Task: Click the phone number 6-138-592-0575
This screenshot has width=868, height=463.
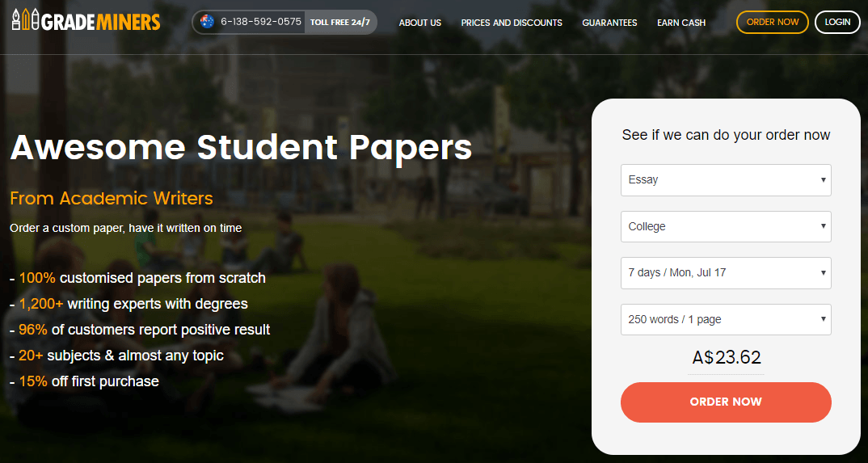Action: click(261, 22)
